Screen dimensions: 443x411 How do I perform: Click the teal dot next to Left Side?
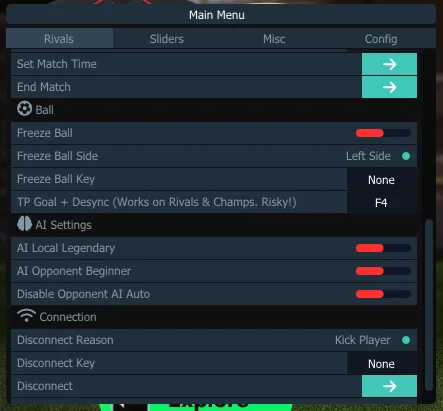406,156
